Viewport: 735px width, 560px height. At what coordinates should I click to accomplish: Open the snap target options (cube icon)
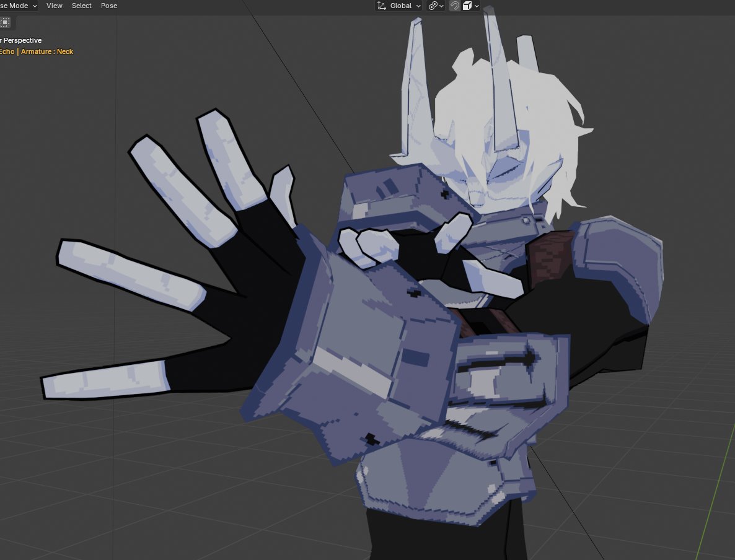pyautogui.click(x=470, y=6)
